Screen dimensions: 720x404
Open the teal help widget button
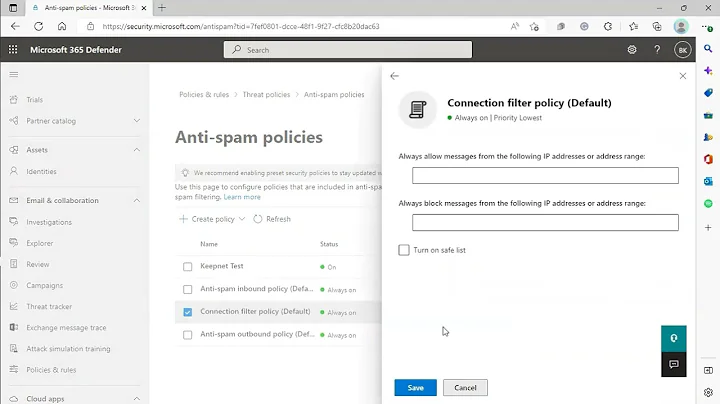(x=674, y=338)
